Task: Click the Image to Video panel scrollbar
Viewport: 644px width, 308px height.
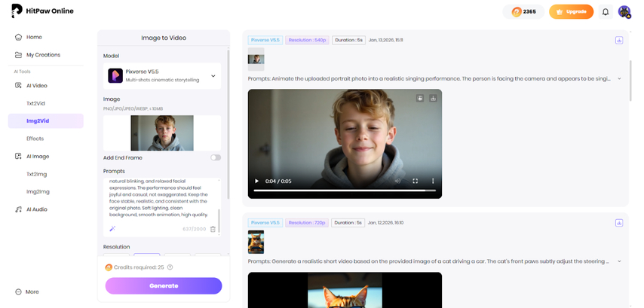Action: (228, 123)
